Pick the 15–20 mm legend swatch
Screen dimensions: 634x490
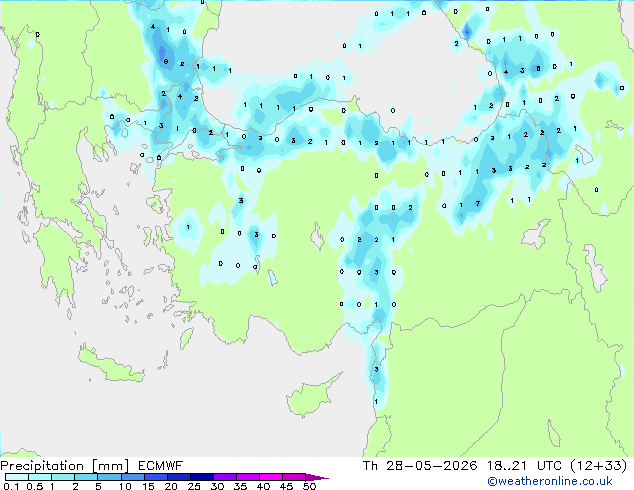(155, 477)
